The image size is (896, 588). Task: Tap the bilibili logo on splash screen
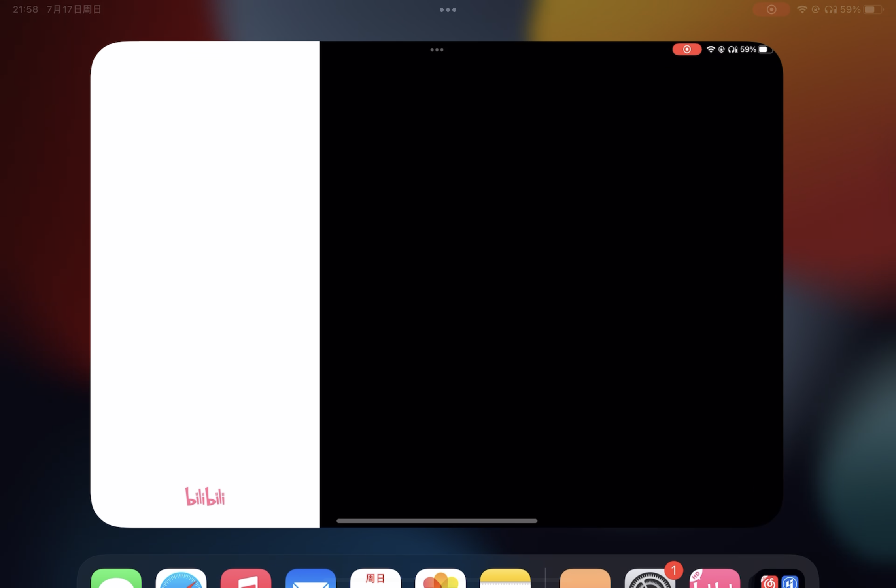(x=205, y=497)
